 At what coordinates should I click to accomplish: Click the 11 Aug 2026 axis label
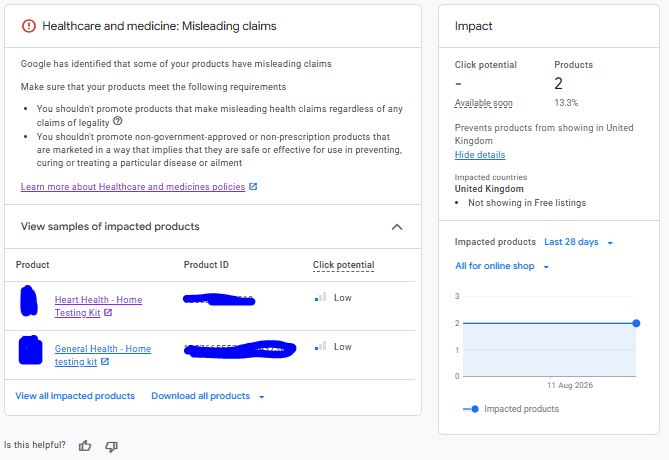(x=570, y=385)
